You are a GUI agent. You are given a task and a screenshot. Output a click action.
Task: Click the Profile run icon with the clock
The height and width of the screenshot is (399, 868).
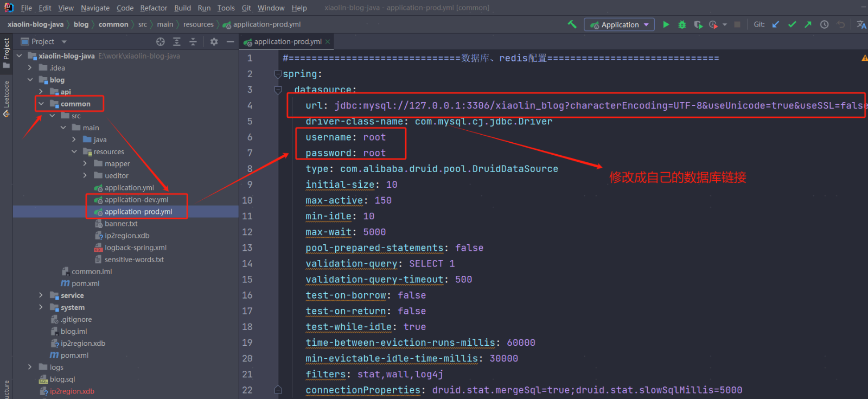pyautogui.click(x=713, y=24)
